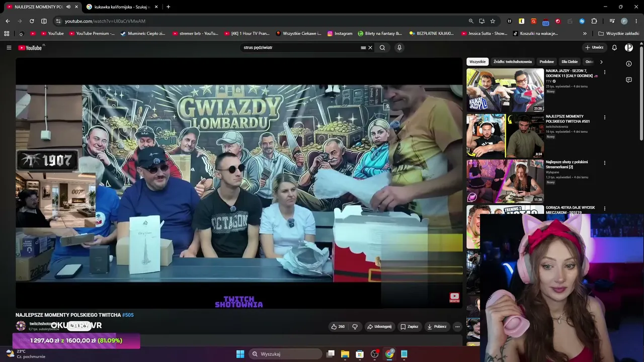Open the #505 hashtag link in title
This screenshot has height=362, width=644.
click(x=128, y=315)
